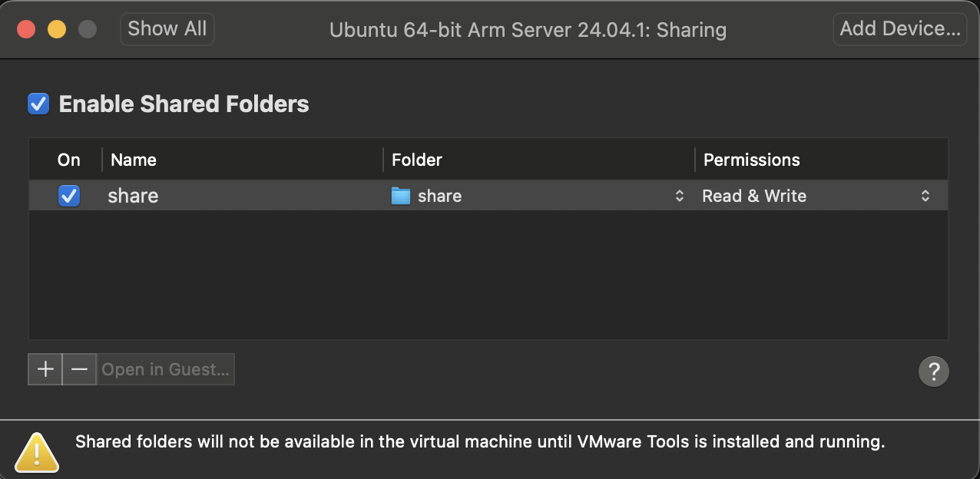Uncheck the On checkbox for the share folder
The width and height of the screenshot is (980, 479).
(69, 196)
